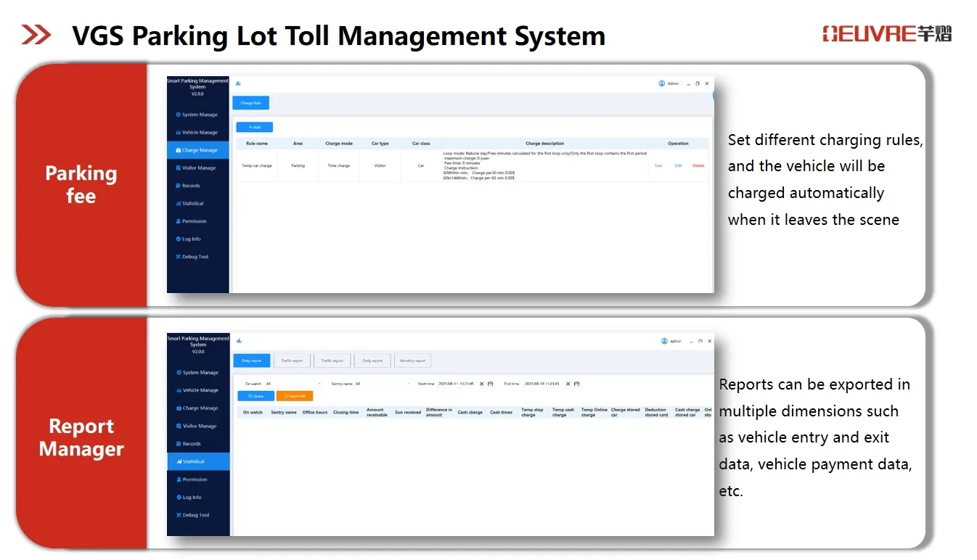Select highlighted Statistical item in the Duty report window
The width and height of the screenshot is (977, 560).
(197, 461)
